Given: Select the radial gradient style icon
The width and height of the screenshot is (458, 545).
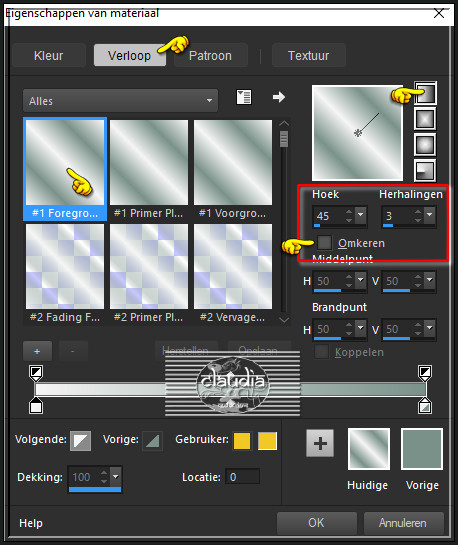Looking at the screenshot, I should click(425, 171).
